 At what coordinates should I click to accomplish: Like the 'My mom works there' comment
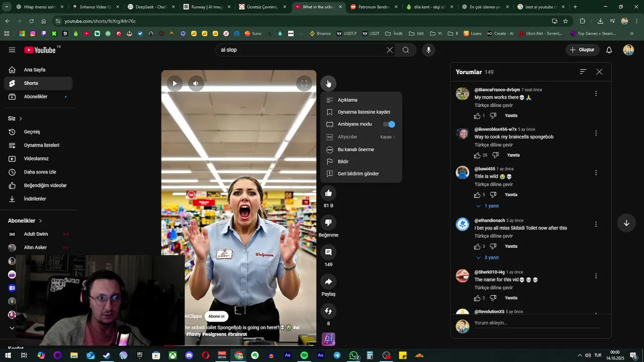tap(477, 116)
